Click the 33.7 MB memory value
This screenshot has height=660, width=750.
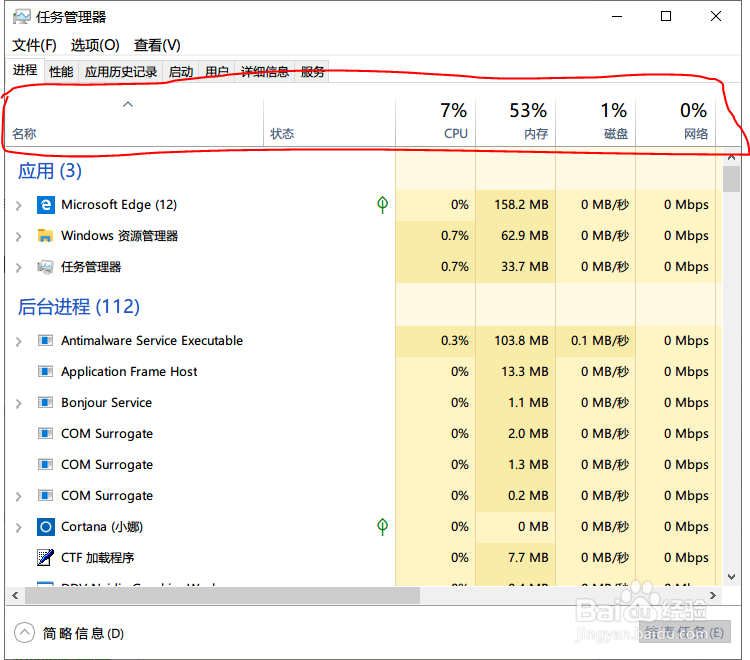point(524,266)
